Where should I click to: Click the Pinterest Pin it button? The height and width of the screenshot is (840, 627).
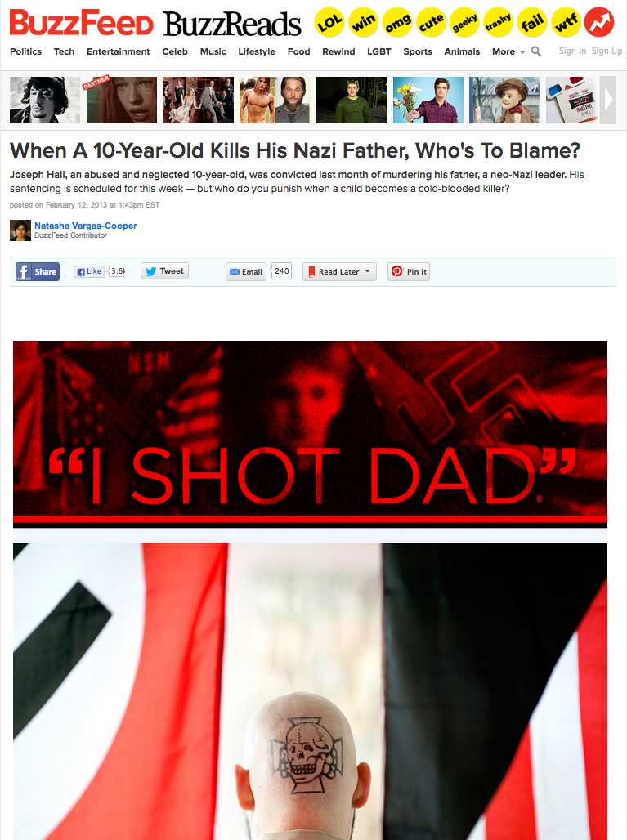(409, 271)
